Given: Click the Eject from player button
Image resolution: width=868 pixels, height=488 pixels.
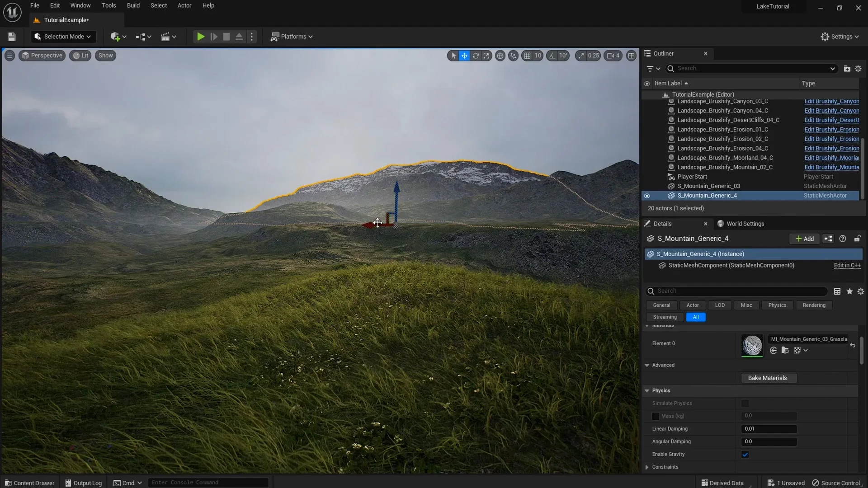Looking at the screenshot, I should [x=239, y=37].
